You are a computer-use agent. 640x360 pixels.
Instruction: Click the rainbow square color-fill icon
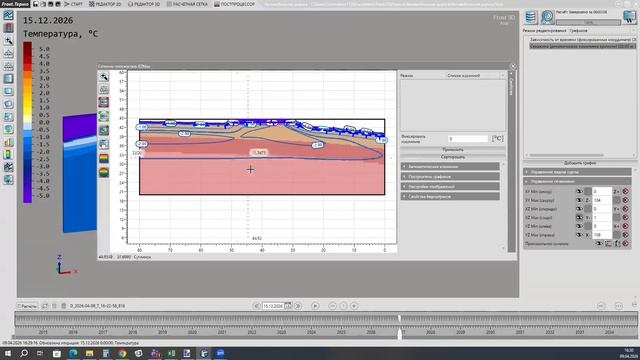click(x=104, y=158)
